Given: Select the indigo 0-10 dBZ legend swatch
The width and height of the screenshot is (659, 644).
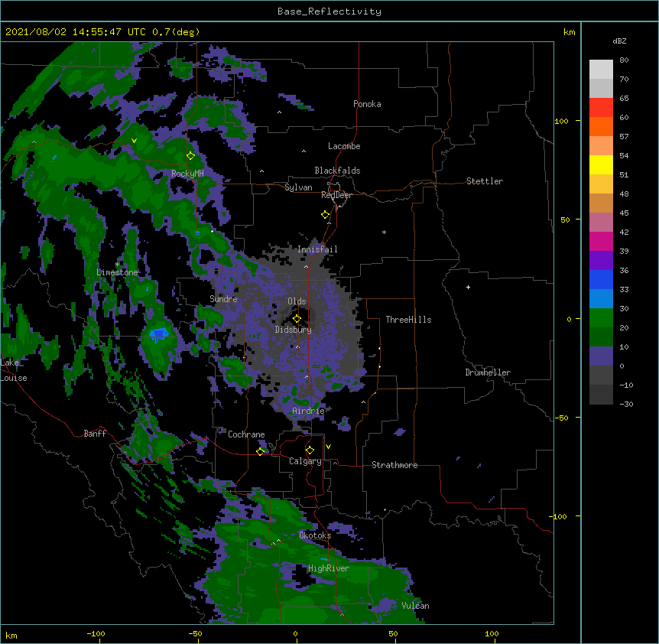Looking at the screenshot, I should click(601, 356).
